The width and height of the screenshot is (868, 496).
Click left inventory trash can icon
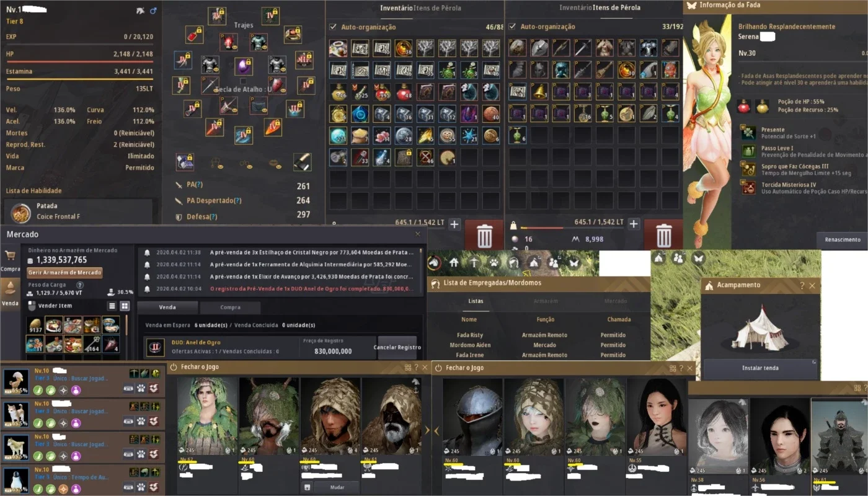click(484, 236)
